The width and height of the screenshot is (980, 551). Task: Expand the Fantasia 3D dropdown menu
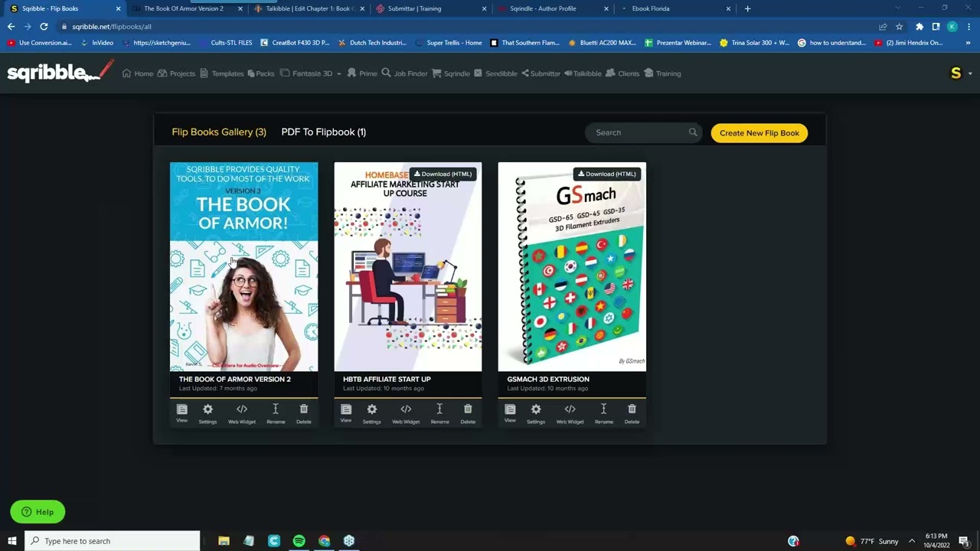pos(311,73)
